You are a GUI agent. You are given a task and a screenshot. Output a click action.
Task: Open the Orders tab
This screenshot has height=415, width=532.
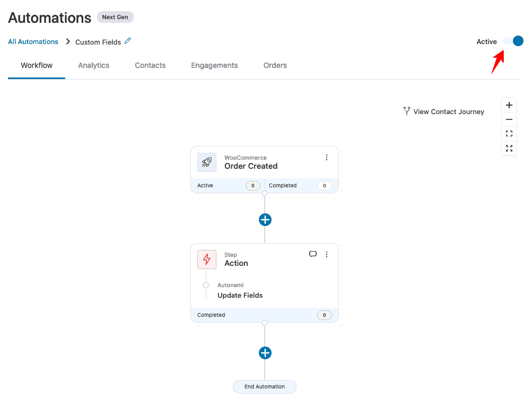(x=275, y=65)
